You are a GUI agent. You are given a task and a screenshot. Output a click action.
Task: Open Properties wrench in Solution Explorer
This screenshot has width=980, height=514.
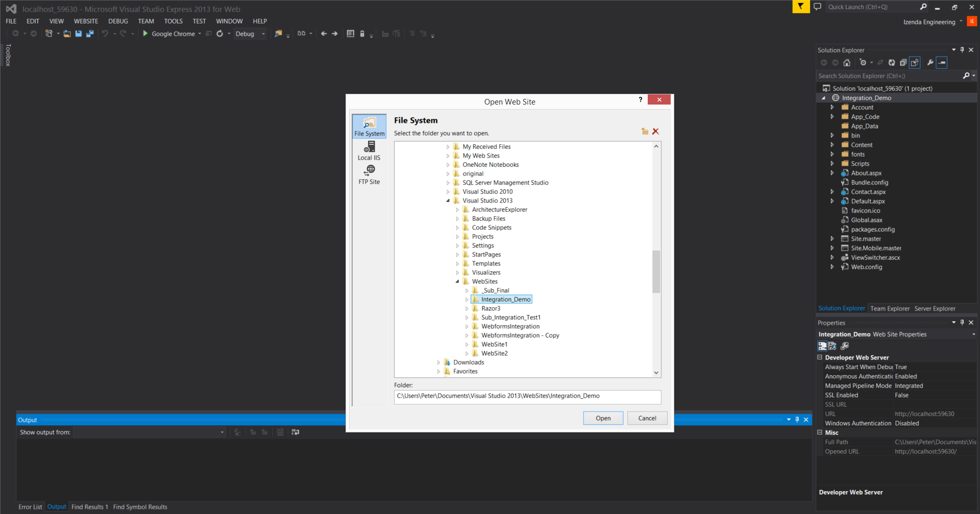point(930,63)
